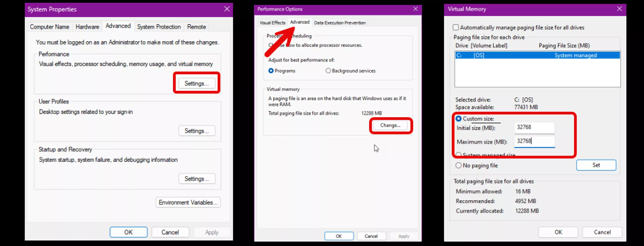
Task: Select Advanced tab in Performance Options
Action: (x=300, y=22)
